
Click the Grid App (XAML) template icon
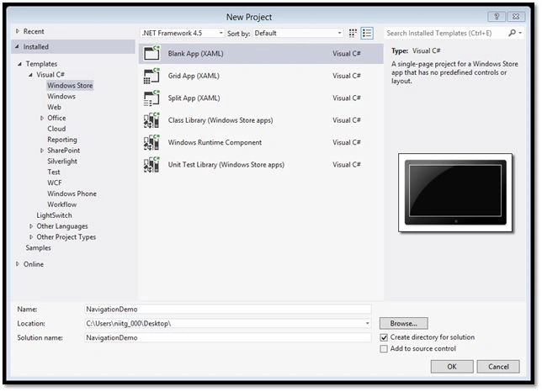[x=151, y=76]
